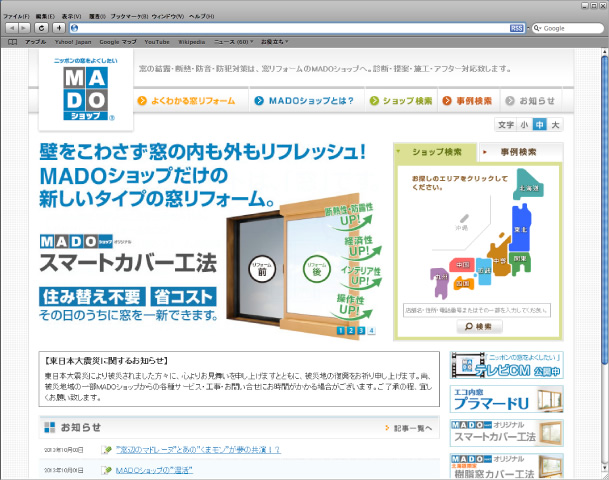Click the browser back arrow button

(x=12, y=28)
